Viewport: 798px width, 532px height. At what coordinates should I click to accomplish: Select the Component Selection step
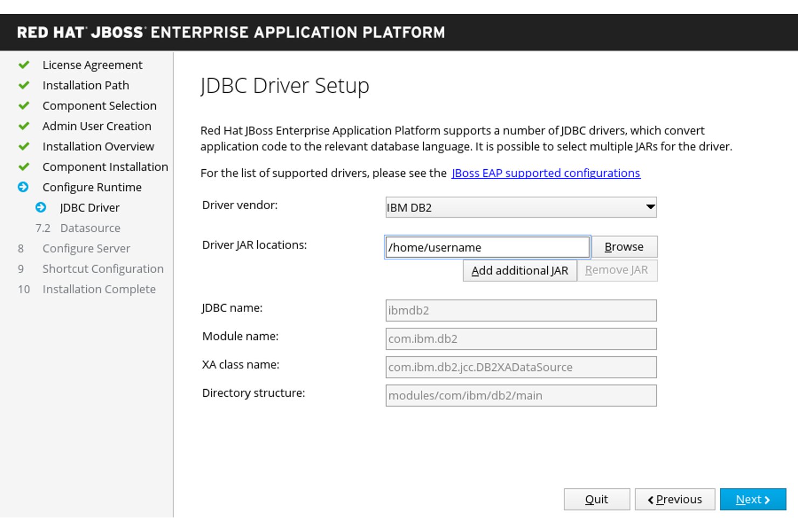point(99,106)
